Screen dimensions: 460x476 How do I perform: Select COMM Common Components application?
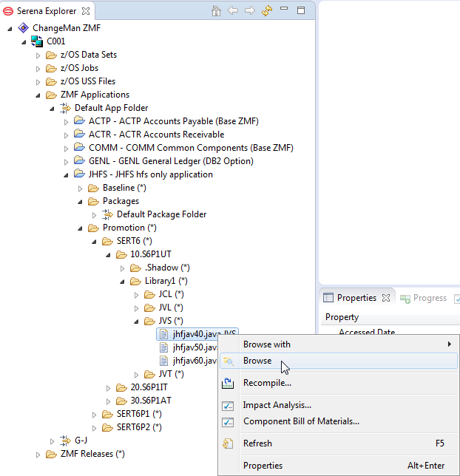[191, 148]
